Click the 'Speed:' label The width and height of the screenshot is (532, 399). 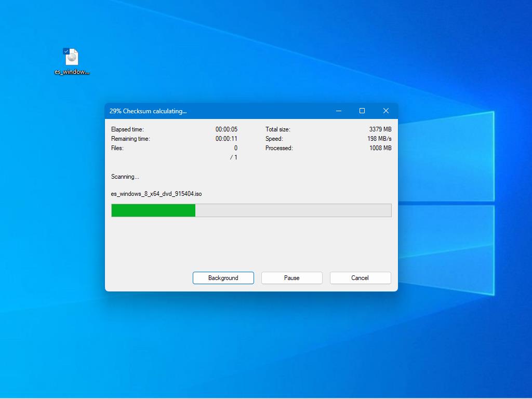click(274, 139)
